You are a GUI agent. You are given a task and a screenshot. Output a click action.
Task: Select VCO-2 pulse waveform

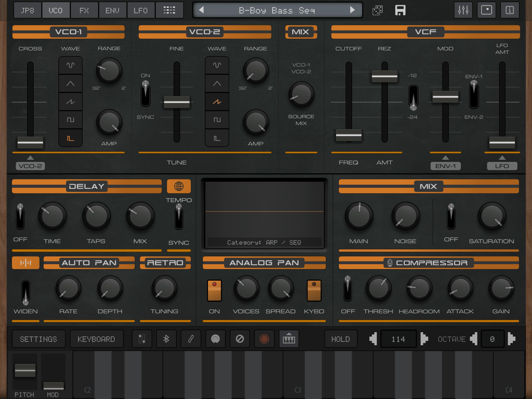pos(217,138)
